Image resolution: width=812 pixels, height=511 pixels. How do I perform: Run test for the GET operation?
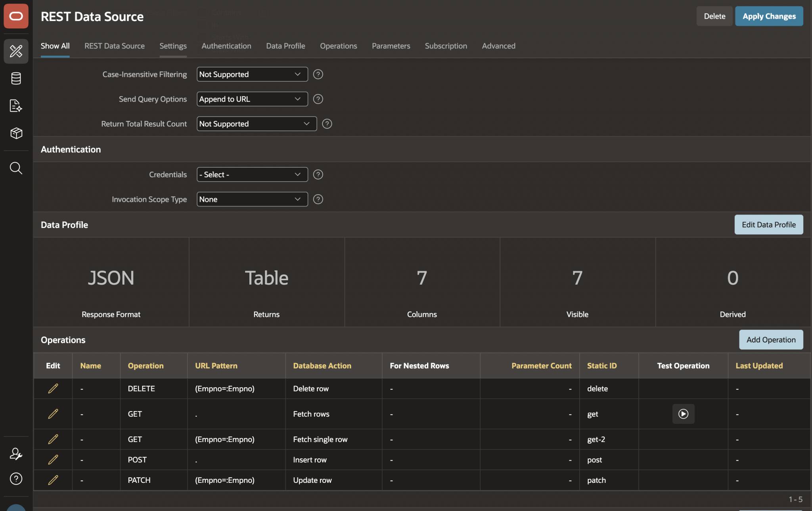pos(683,414)
